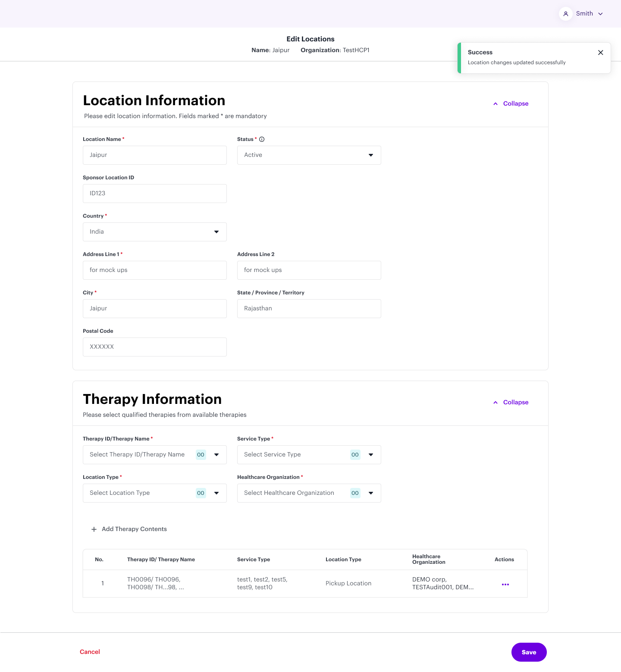Dismiss the Success notification with X
Screen dimensions: 621x672
click(600, 53)
